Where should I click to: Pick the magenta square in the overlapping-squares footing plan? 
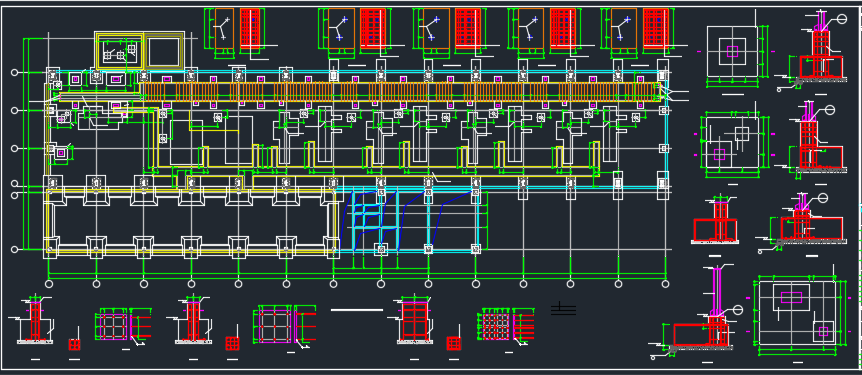click(x=719, y=155)
